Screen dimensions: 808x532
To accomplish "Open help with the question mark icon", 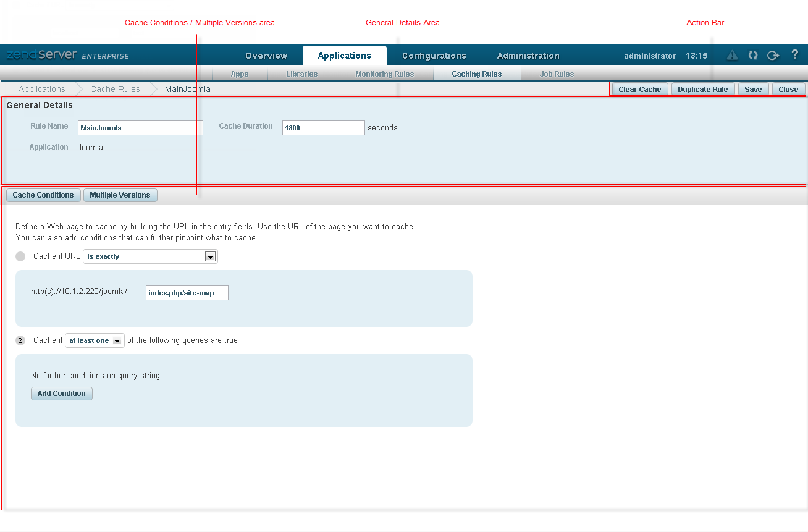I will [794, 55].
